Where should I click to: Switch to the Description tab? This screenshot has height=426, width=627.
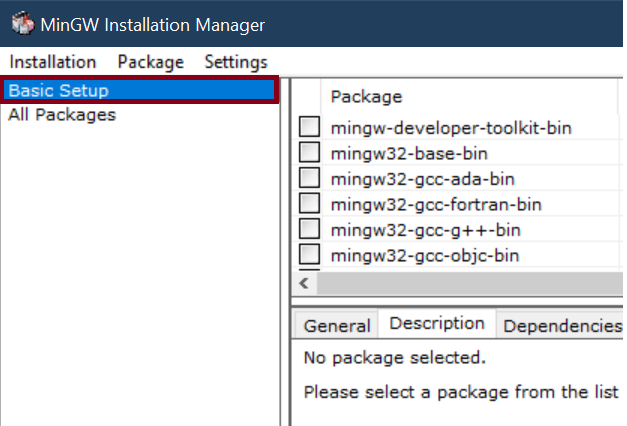point(437,324)
